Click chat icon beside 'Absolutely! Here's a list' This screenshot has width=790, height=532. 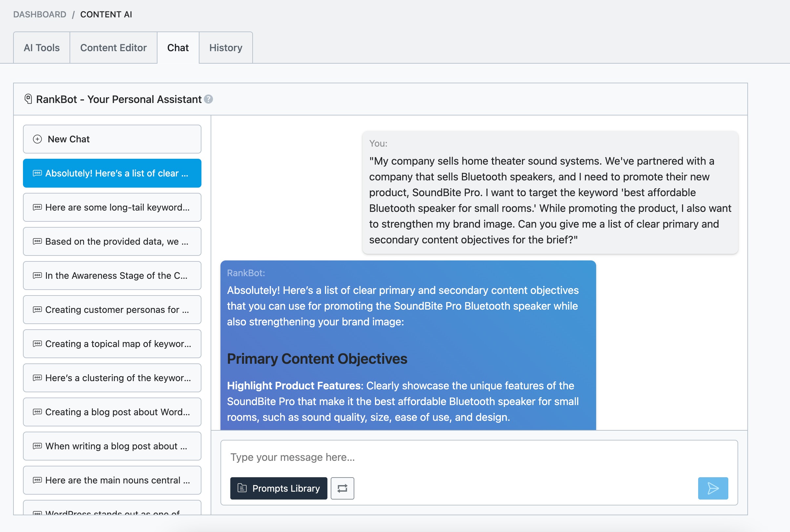click(37, 174)
